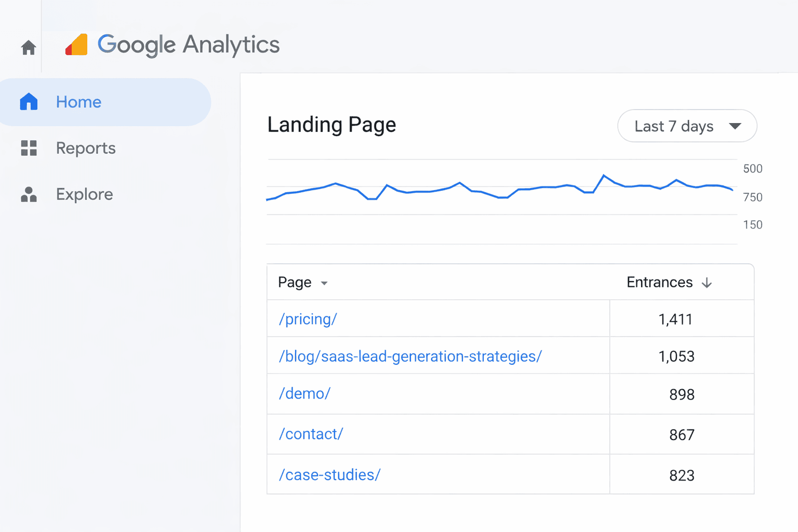The height and width of the screenshot is (532, 798).
Task: Click the /case-studies/ page link
Action: 329,474
